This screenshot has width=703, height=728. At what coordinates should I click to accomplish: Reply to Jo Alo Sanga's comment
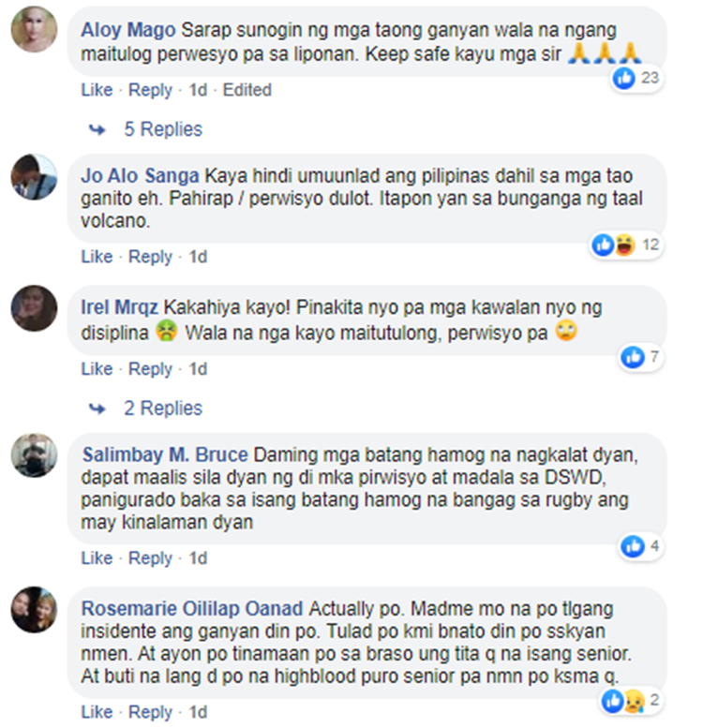coord(150,257)
